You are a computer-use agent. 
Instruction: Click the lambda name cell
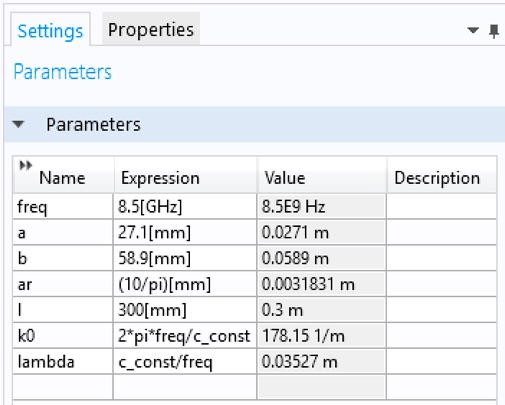tap(63, 362)
